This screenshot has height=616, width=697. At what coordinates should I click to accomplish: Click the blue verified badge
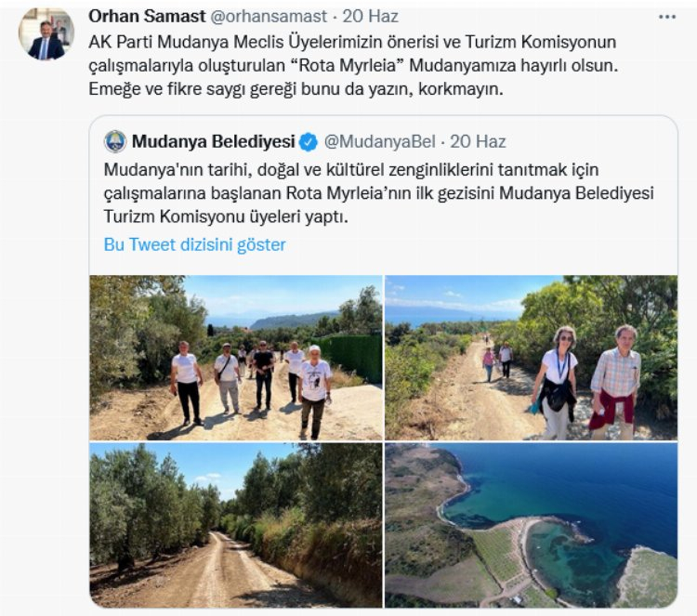click(x=308, y=142)
